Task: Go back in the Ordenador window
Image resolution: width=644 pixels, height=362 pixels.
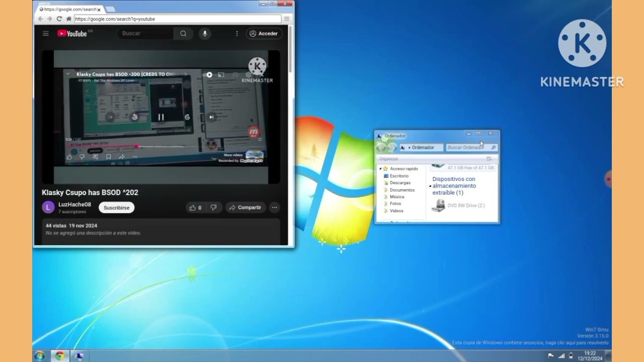Action: tap(381, 147)
